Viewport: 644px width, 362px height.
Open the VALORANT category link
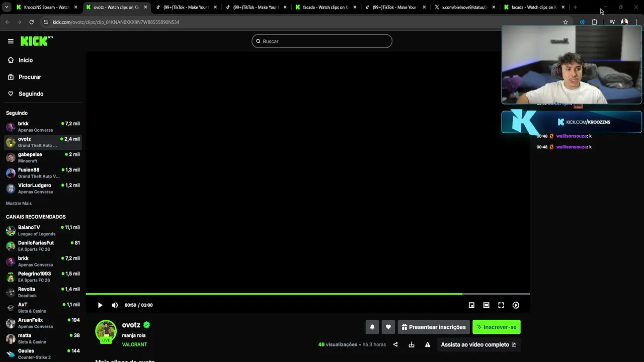pyautogui.click(x=134, y=344)
